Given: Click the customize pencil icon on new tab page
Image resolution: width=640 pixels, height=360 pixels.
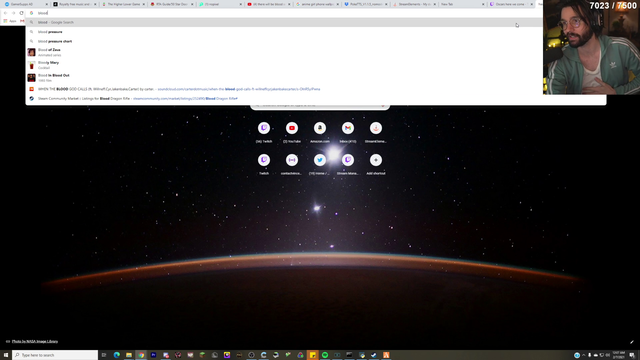Looking at the screenshot, I should coord(631,342).
